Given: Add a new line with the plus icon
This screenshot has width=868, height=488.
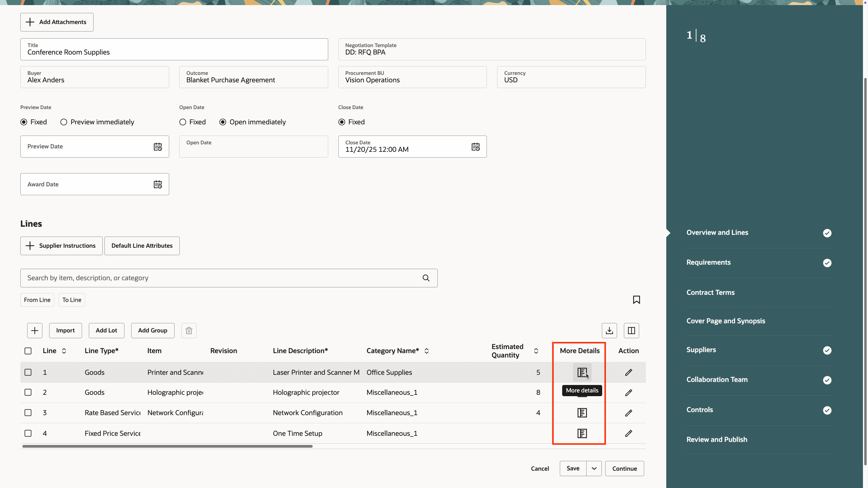Looking at the screenshot, I should pos(35,330).
